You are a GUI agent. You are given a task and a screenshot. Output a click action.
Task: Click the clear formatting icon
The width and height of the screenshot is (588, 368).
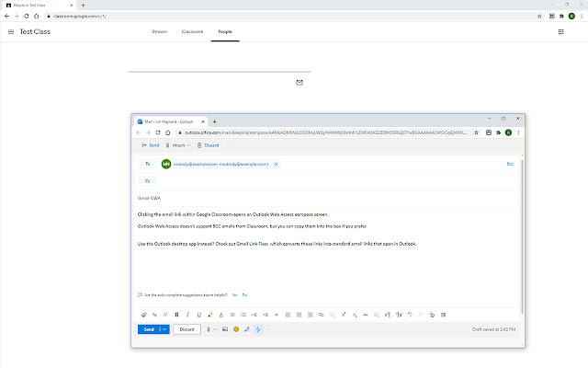click(432, 315)
